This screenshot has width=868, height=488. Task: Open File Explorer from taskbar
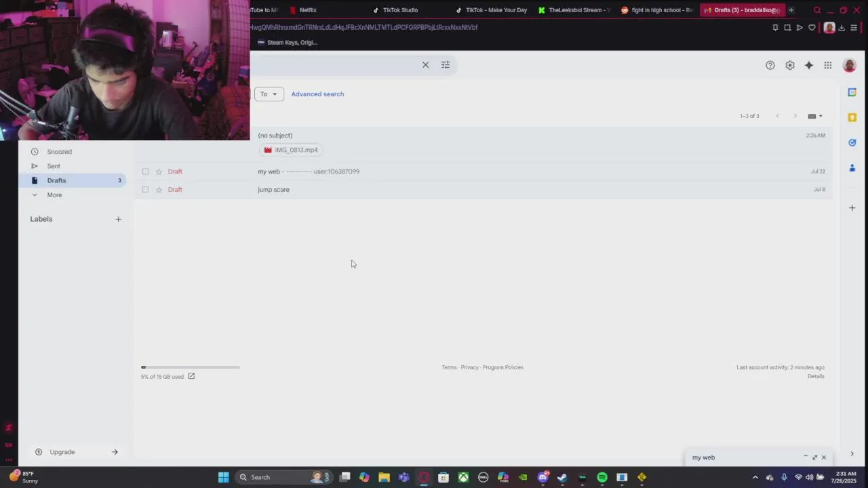[x=384, y=477]
